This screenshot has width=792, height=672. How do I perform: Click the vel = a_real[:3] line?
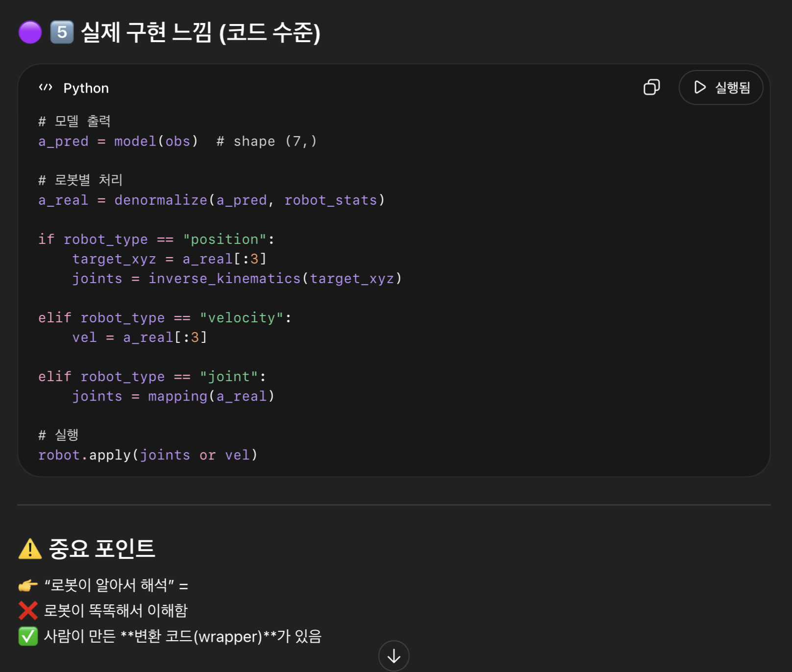coord(140,337)
